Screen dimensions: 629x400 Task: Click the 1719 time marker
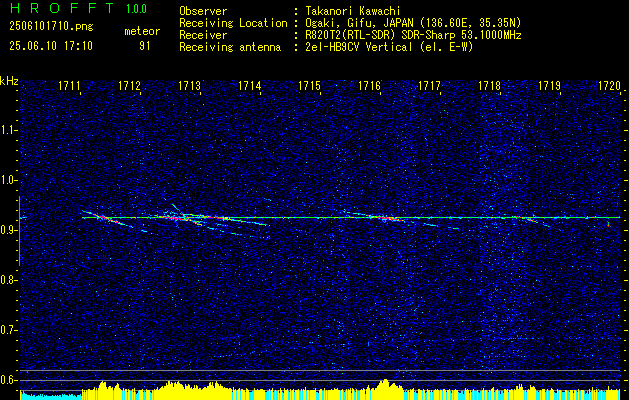(x=549, y=86)
